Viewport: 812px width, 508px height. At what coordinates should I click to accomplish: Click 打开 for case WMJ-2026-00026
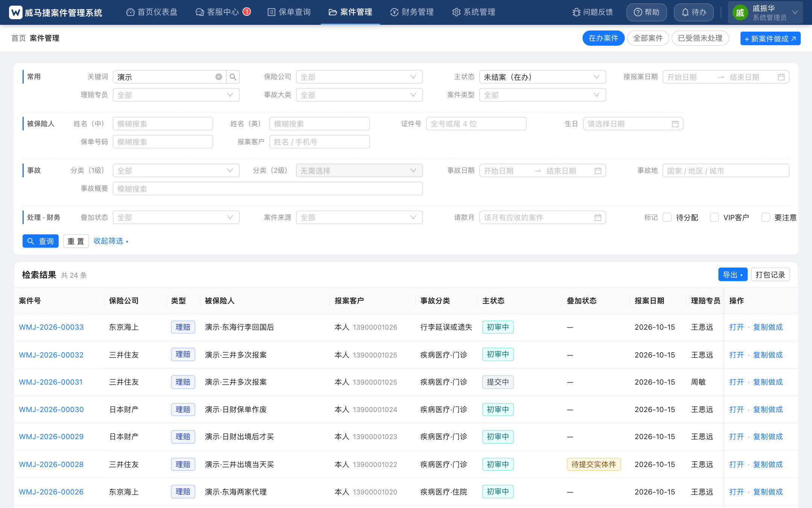pos(736,492)
